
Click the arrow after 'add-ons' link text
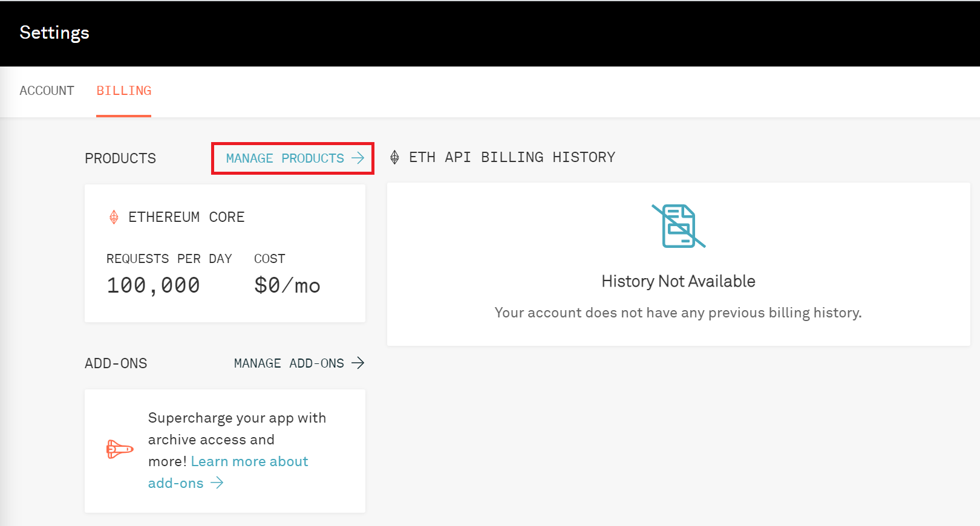(x=217, y=482)
